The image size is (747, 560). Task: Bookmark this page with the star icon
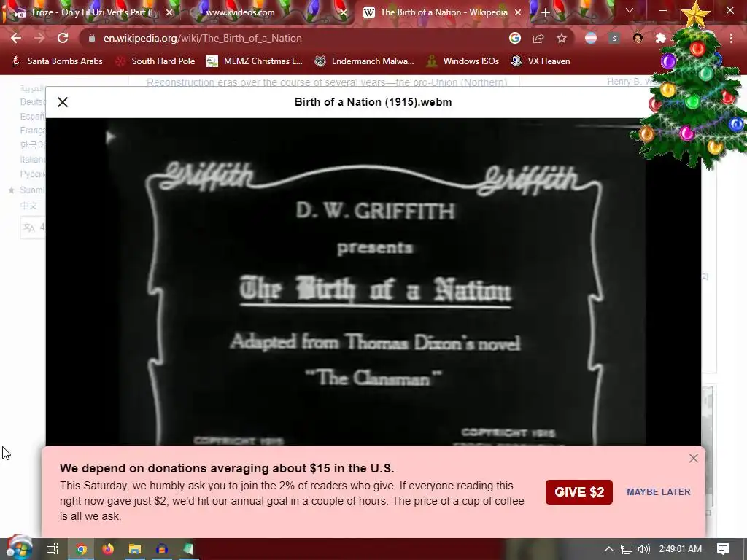562,38
